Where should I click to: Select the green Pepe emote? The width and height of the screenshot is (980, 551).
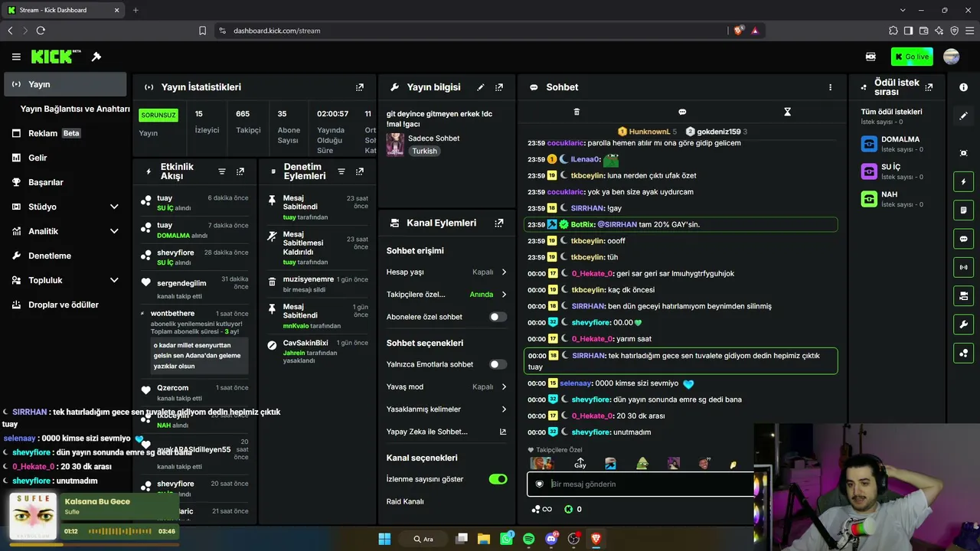pyautogui.click(x=642, y=464)
